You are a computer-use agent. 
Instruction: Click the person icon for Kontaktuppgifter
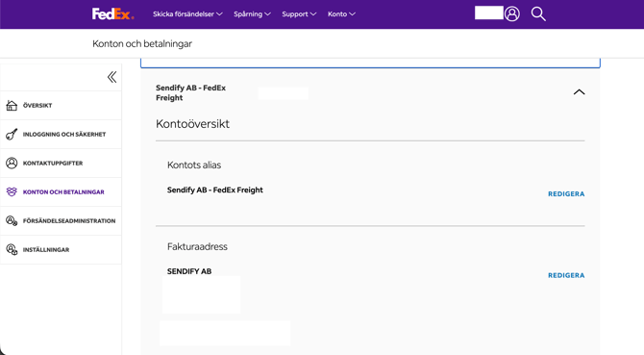[x=12, y=164]
